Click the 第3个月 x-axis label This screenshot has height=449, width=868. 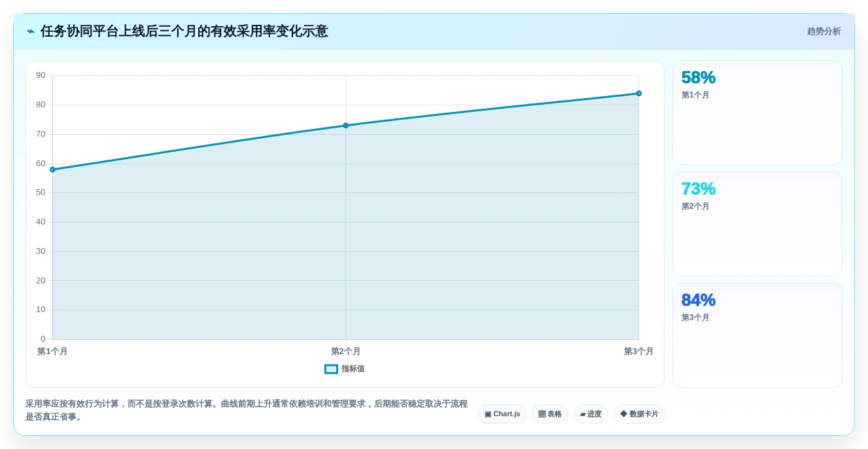tap(638, 351)
